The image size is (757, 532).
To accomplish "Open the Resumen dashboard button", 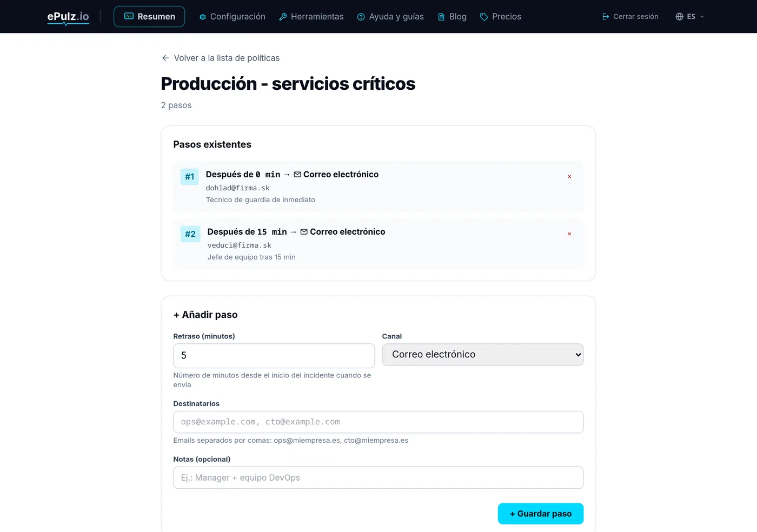I will pos(149,17).
